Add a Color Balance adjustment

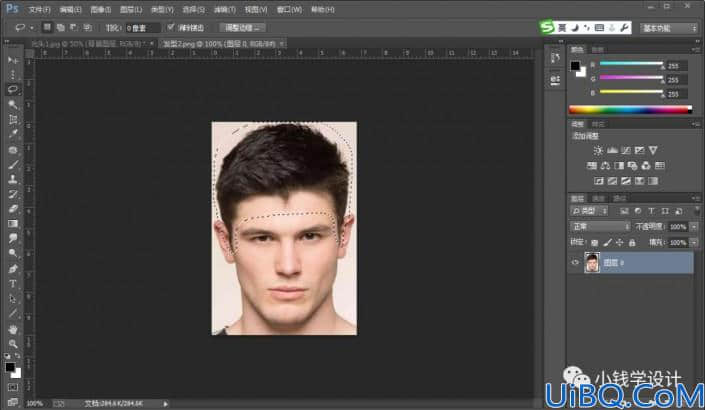pos(605,166)
